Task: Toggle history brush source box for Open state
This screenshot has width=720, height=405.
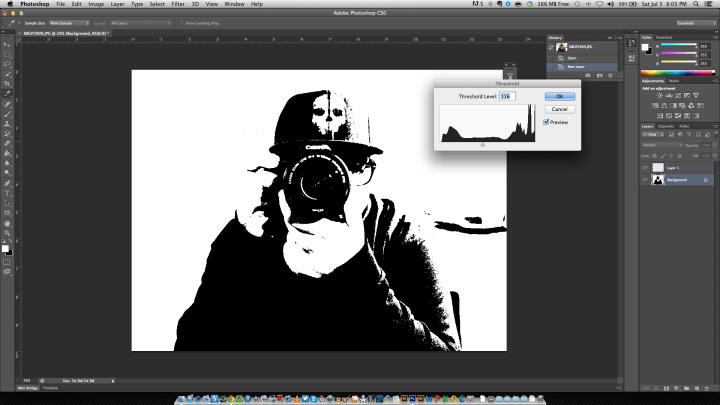Action: coord(551,58)
